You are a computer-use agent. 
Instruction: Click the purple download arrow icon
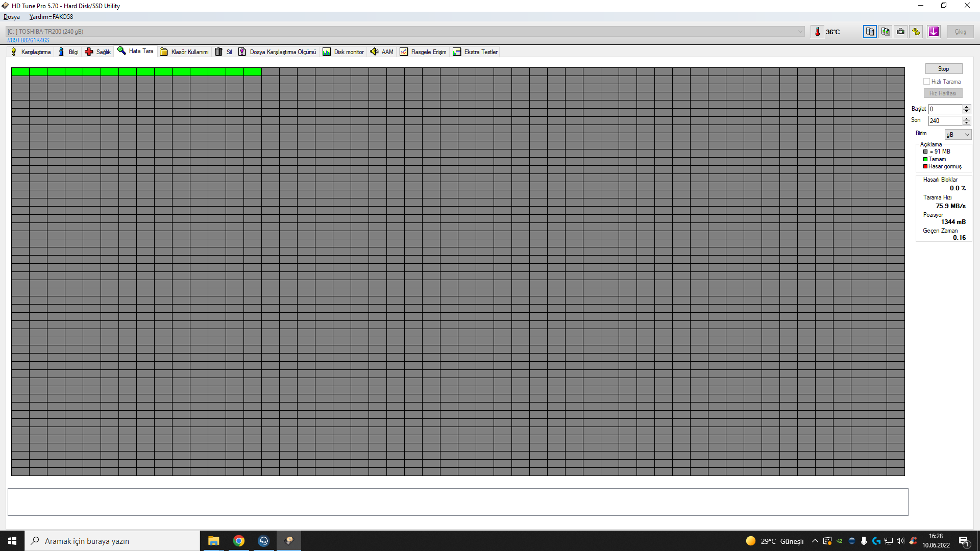(x=934, y=32)
